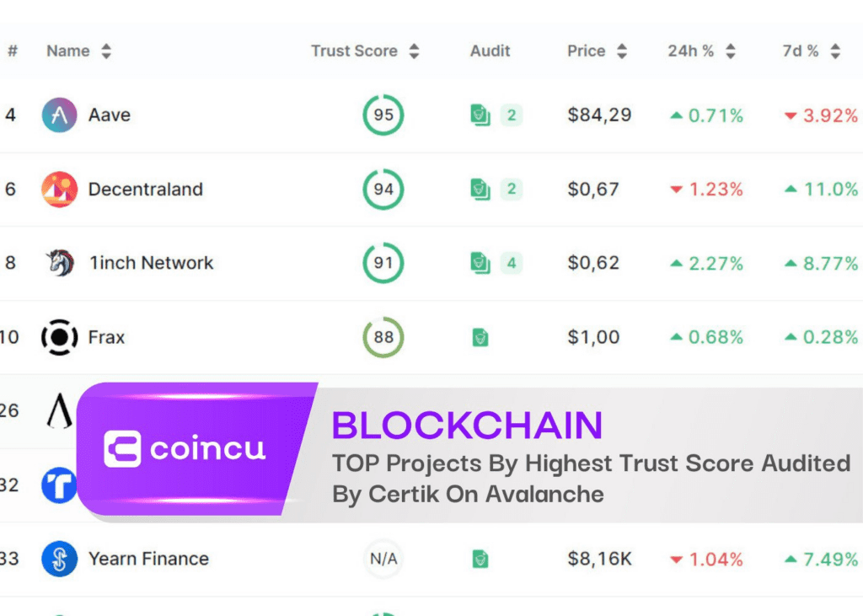Sort by 24h % change

point(701,51)
